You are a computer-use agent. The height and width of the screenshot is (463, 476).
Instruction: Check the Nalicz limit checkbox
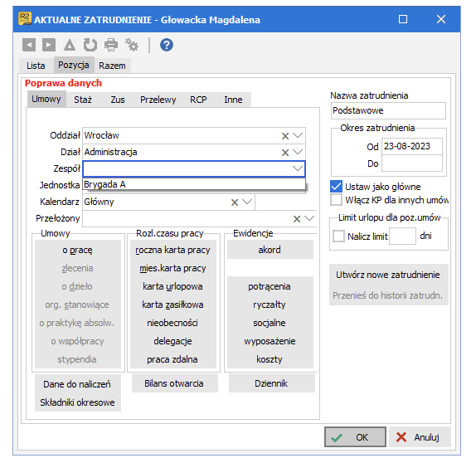click(x=338, y=236)
